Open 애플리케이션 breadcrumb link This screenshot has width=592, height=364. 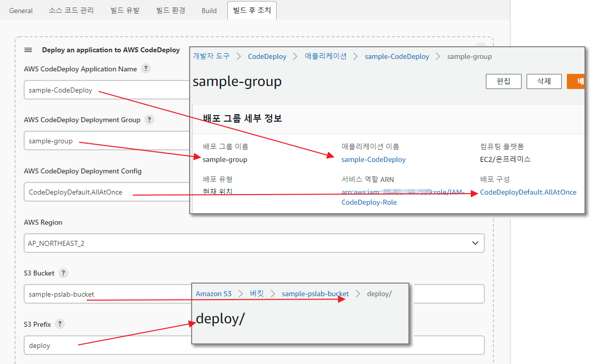coord(325,56)
